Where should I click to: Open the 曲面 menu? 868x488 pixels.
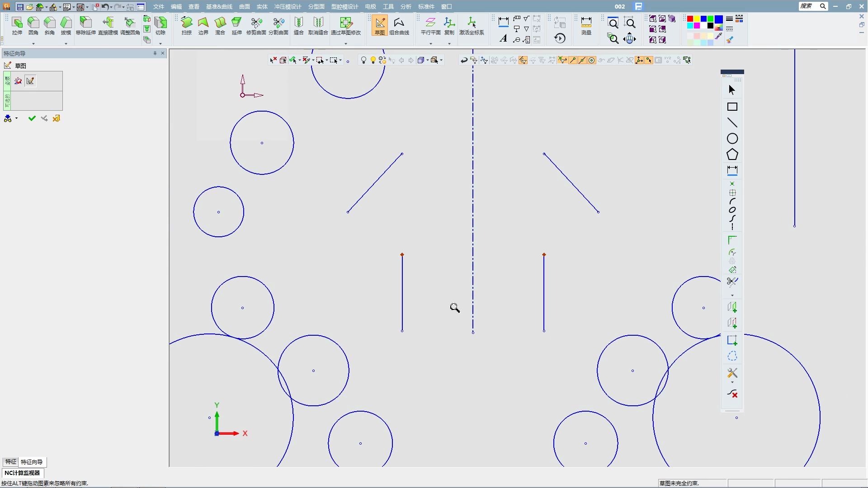tap(244, 7)
